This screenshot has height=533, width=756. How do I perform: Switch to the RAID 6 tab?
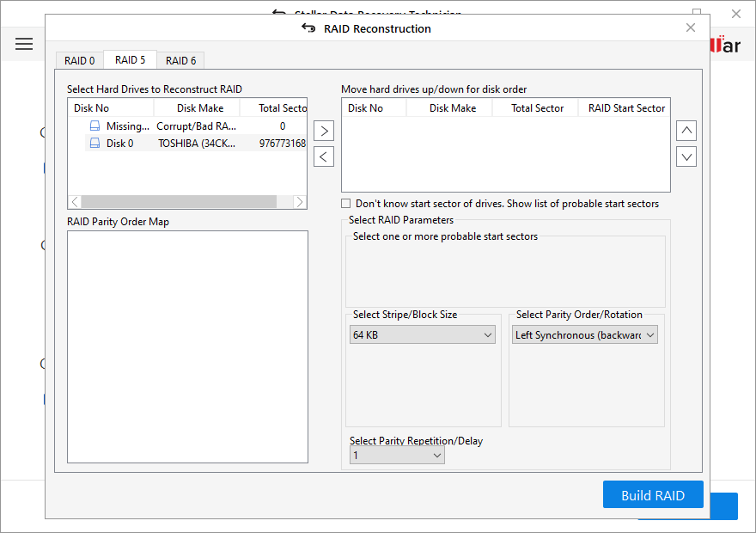180,60
